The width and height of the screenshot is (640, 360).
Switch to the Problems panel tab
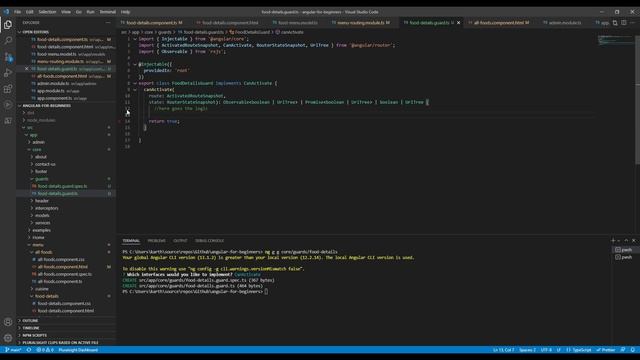[x=156, y=241]
